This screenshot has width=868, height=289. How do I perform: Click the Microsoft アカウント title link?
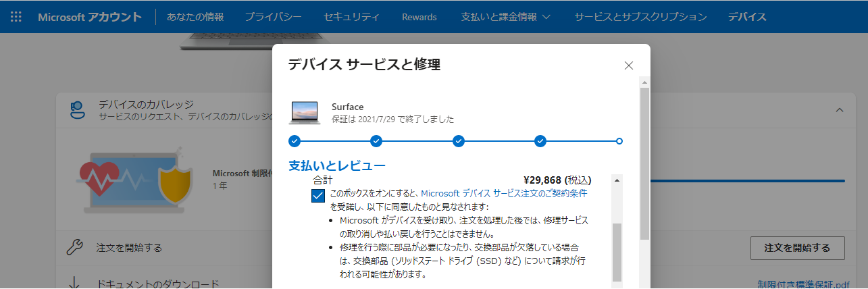90,16
